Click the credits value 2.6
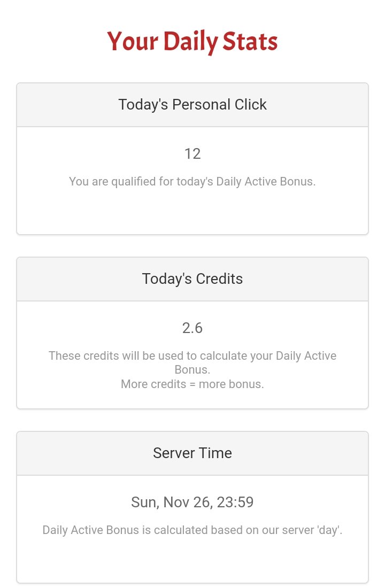 (192, 328)
